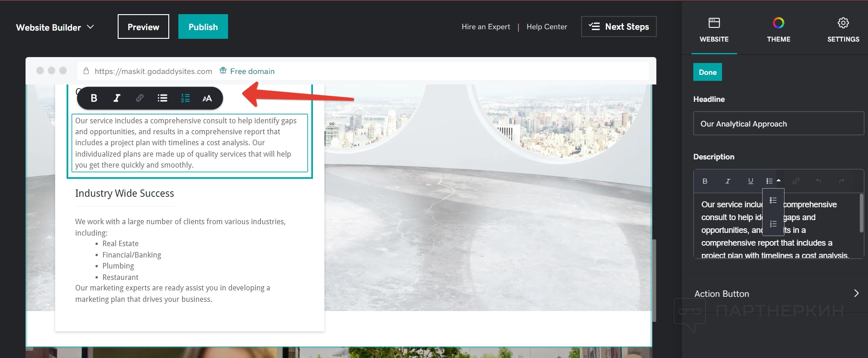Apply numbered list in floating toolbar
Image resolution: width=868 pixels, height=358 pixels.
(x=185, y=98)
